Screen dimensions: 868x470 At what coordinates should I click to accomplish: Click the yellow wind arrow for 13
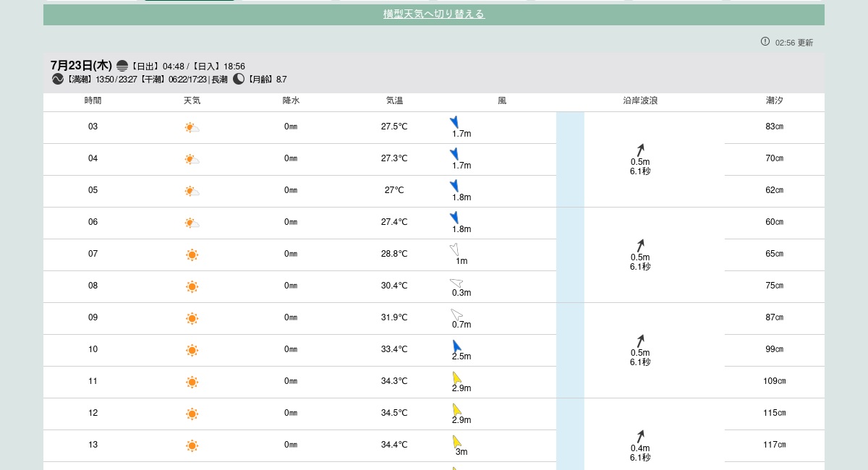pos(457,441)
